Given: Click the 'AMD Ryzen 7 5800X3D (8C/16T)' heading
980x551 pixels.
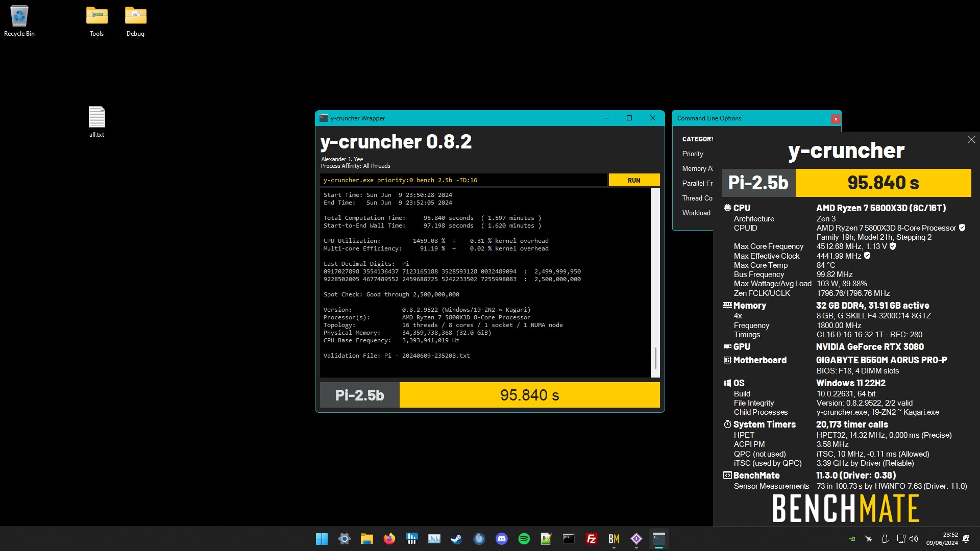Looking at the screenshot, I should click(881, 208).
